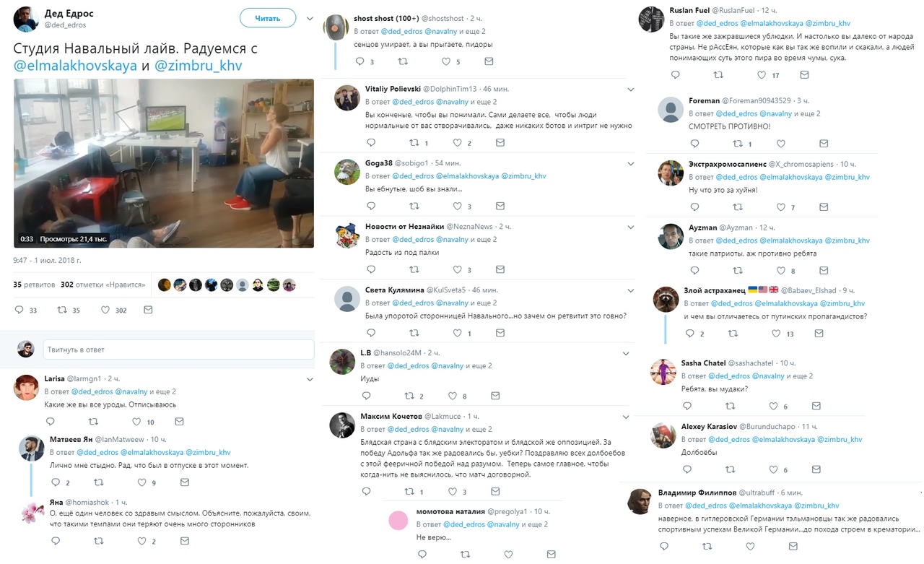Like the main Дед Едрос tweet

[105, 310]
